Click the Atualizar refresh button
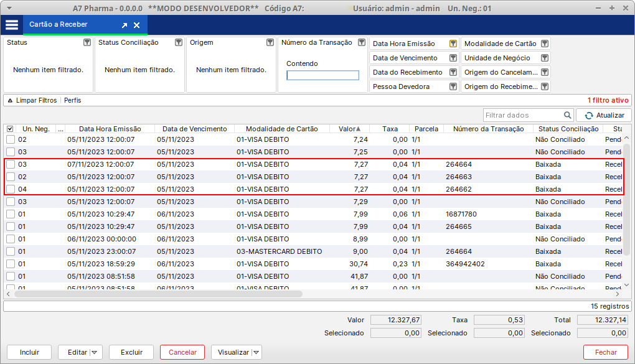The width and height of the screenshot is (635, 364). tap(604, 115)
